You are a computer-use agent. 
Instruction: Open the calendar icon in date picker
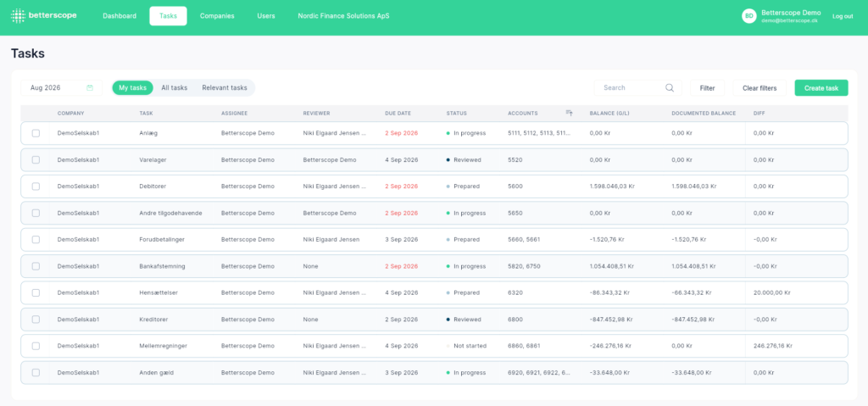point(90,87)
